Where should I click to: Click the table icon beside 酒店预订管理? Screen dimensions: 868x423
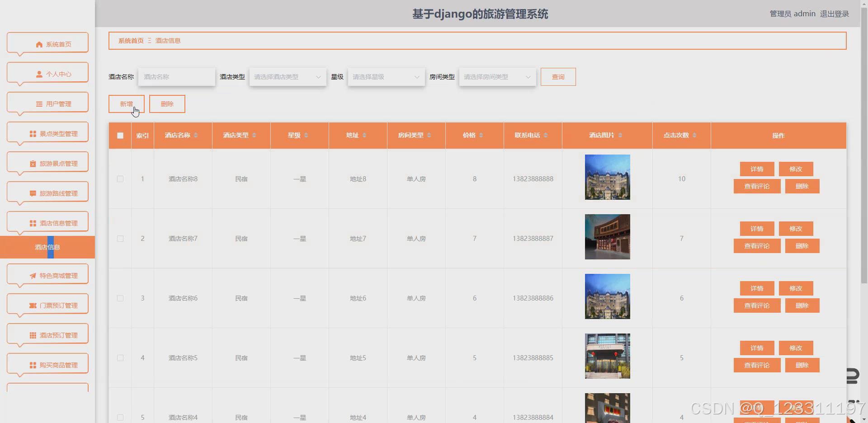[x=33, y=335]
